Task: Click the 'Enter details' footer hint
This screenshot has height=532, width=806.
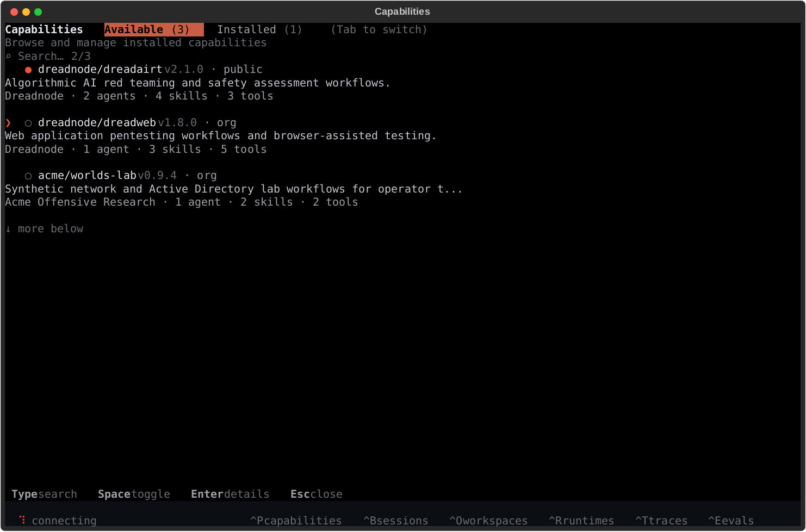Action: click(230, 494)
